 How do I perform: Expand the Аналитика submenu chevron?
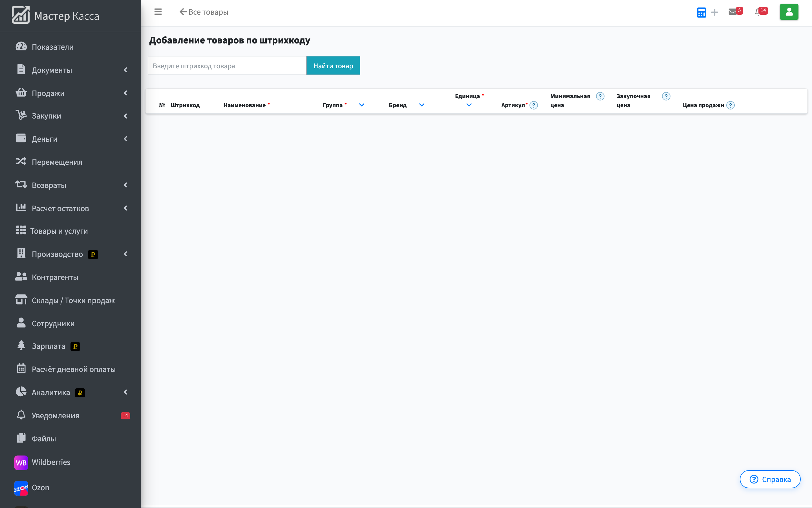coord(125,392)
